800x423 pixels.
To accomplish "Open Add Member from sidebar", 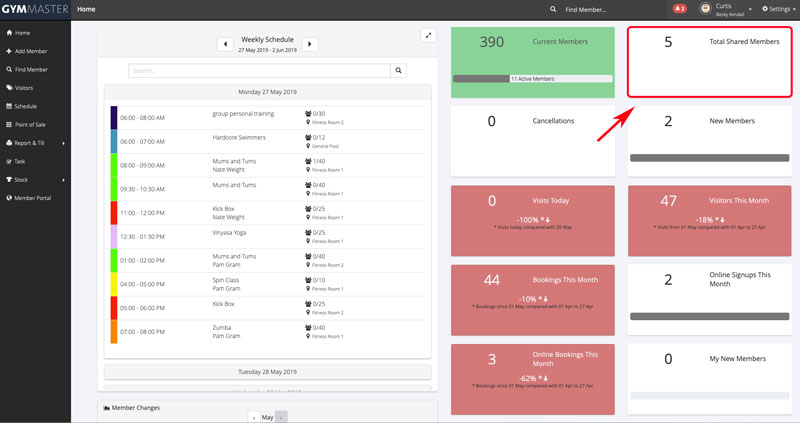I will pos(28,51).
